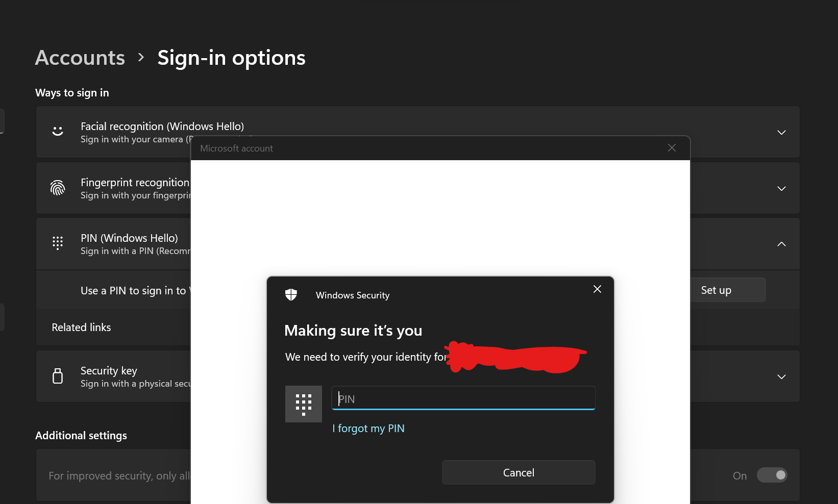Click the Fingerprint recognition label
838x504 pixels.
click(x=135, y=182)
